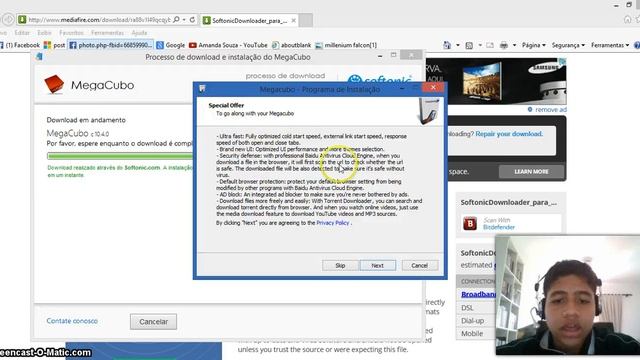
Task: Click the LEARN MORE button
Action: click(x=531, y=172)
